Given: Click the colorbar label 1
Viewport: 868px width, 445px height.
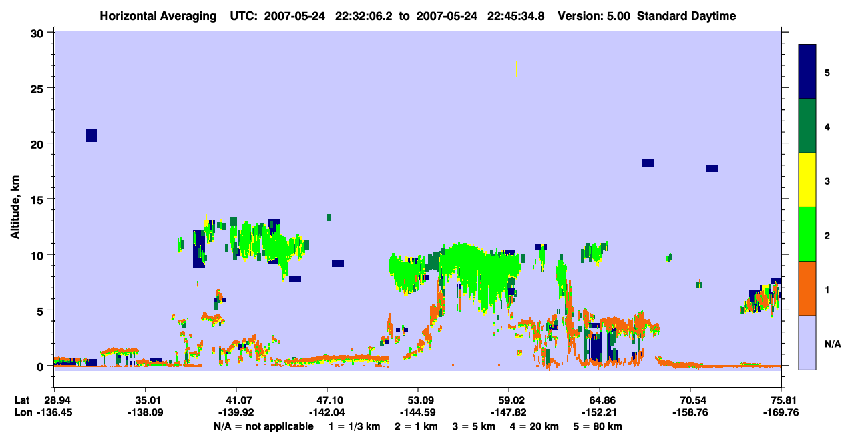Looking at the screenshot, I should pyautogui.click(x=827, y=289).
